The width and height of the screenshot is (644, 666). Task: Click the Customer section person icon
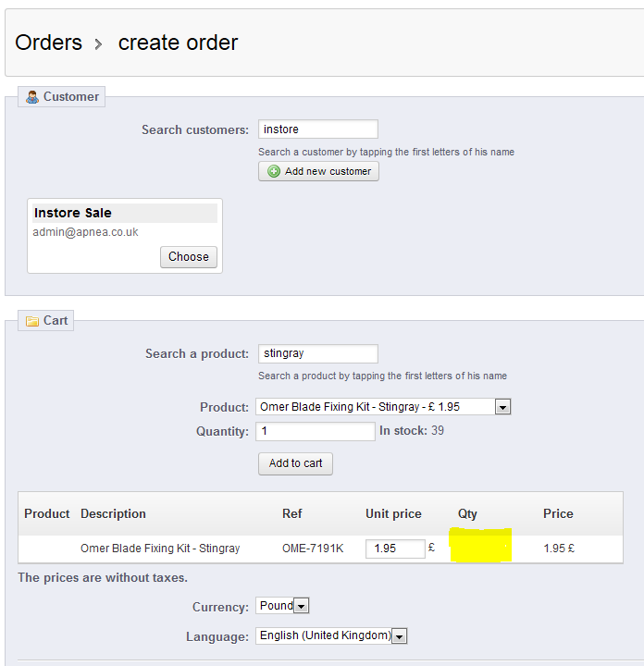pos(32,97)
